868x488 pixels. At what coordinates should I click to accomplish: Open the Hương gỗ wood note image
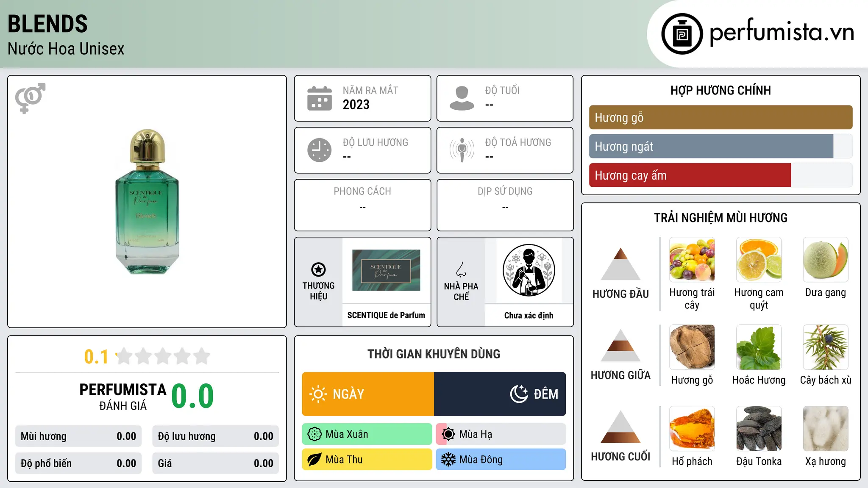click(x=692, y=347)
